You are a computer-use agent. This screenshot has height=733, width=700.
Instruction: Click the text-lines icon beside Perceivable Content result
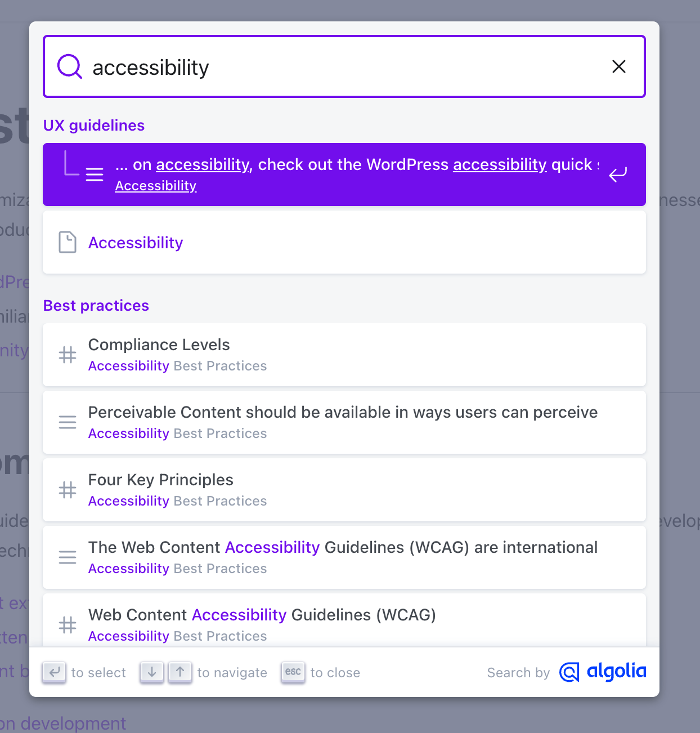click(x=68, y=422)
